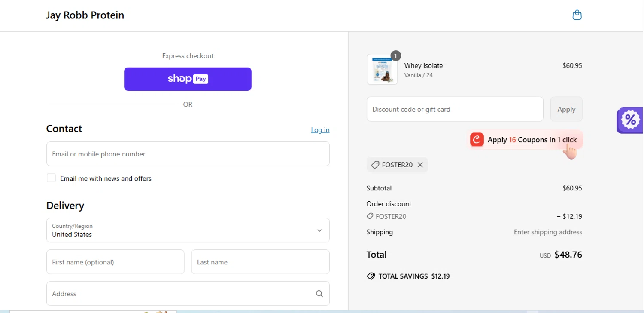Click the Log in link
The image size is (644, 313).
pyautogui.click(x=320, y=130)
